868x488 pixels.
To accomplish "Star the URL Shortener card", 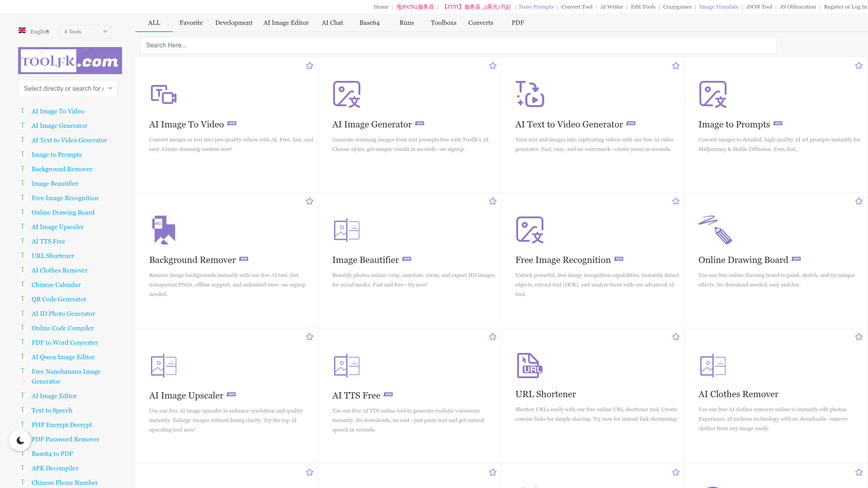I will (676, 337).
